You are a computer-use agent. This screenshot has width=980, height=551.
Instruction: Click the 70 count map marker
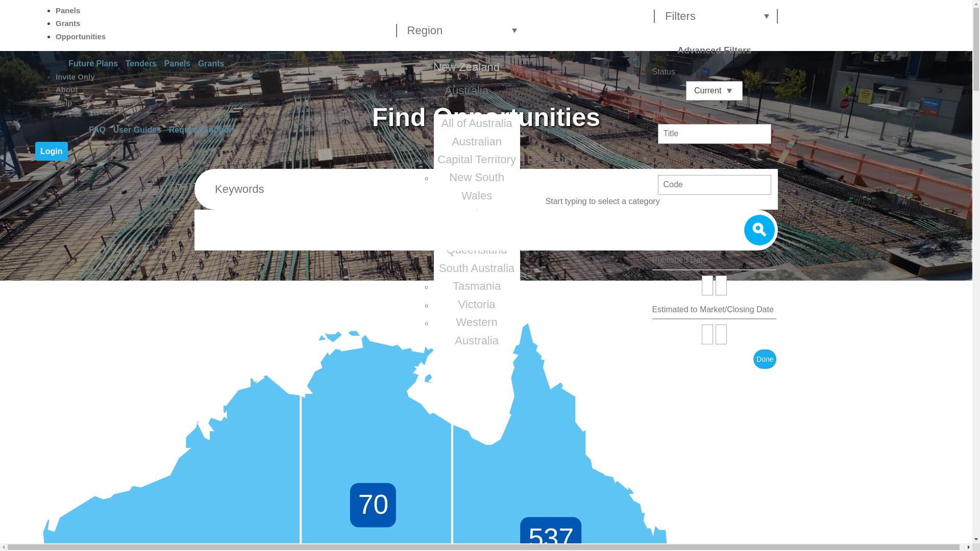[373, 505]
